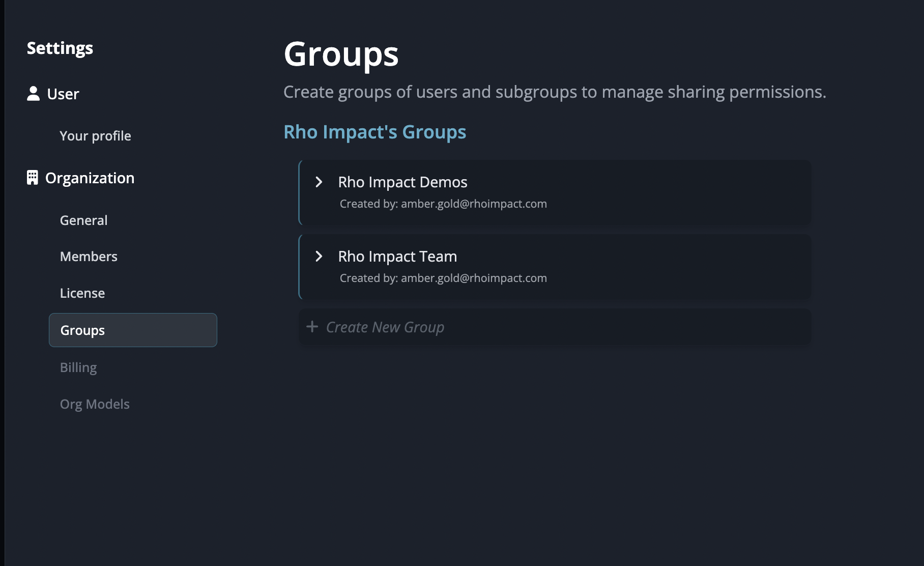
Task: Click the plus icon beside Create New Group
Action: click(x=312, y=327)
